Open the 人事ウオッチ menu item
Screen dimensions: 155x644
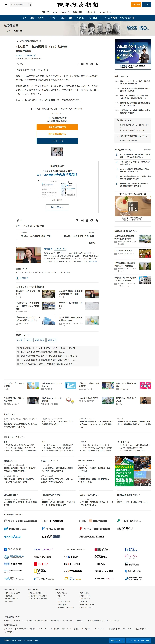coord(90,12)
